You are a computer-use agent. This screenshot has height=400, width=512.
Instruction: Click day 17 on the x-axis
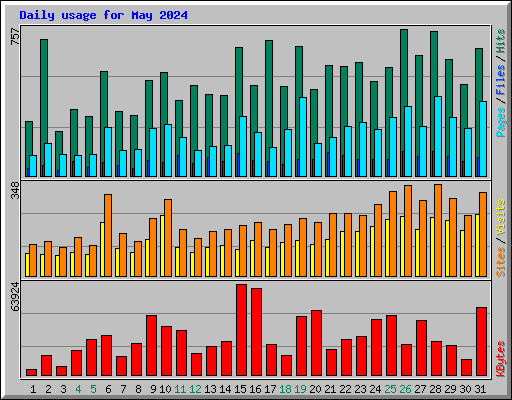click(x=270, y=389)
